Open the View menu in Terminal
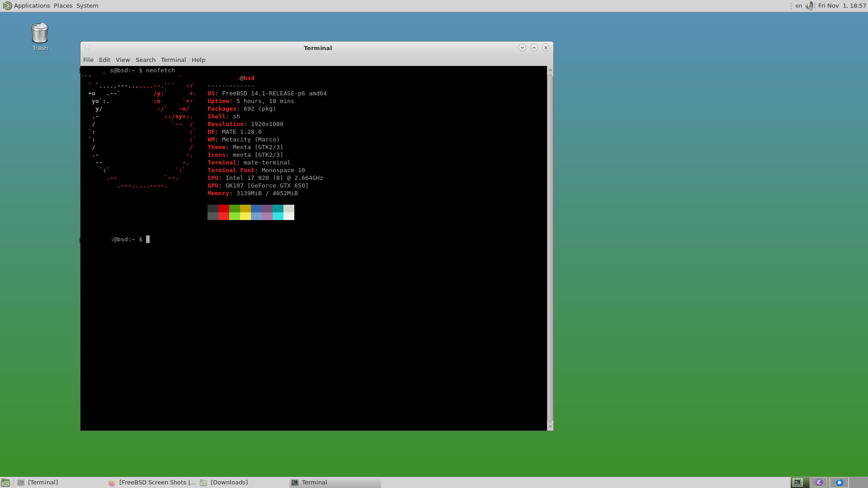868x488 pixels. [123, 60]
